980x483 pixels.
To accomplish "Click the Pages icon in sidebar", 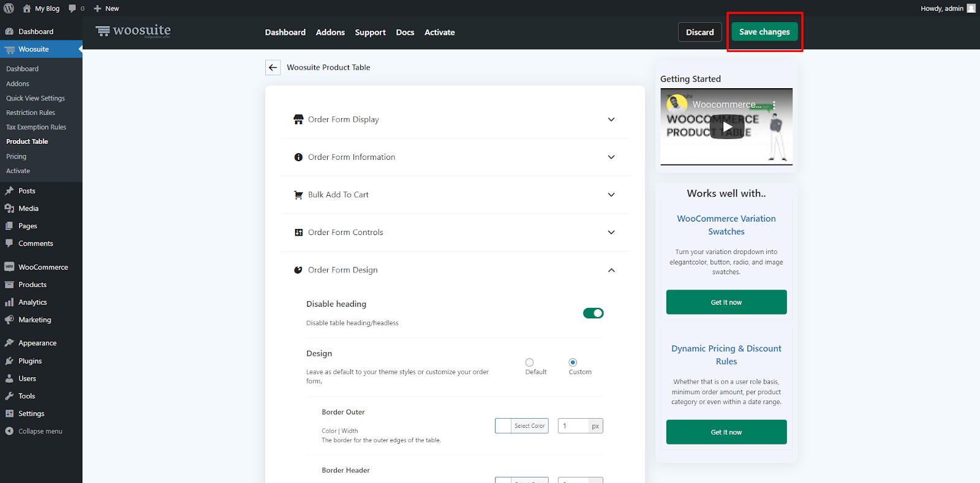I will coord(9,226).
